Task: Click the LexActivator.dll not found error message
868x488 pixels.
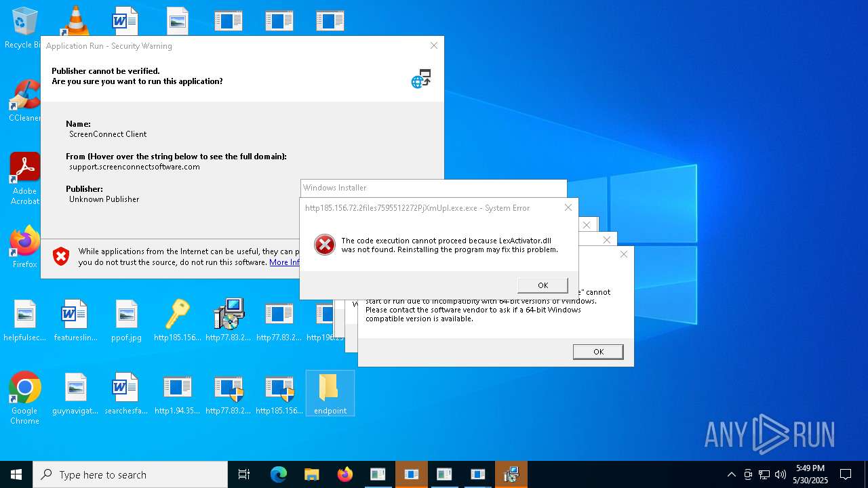Action: pyautogui.click(x=450, y=245)
